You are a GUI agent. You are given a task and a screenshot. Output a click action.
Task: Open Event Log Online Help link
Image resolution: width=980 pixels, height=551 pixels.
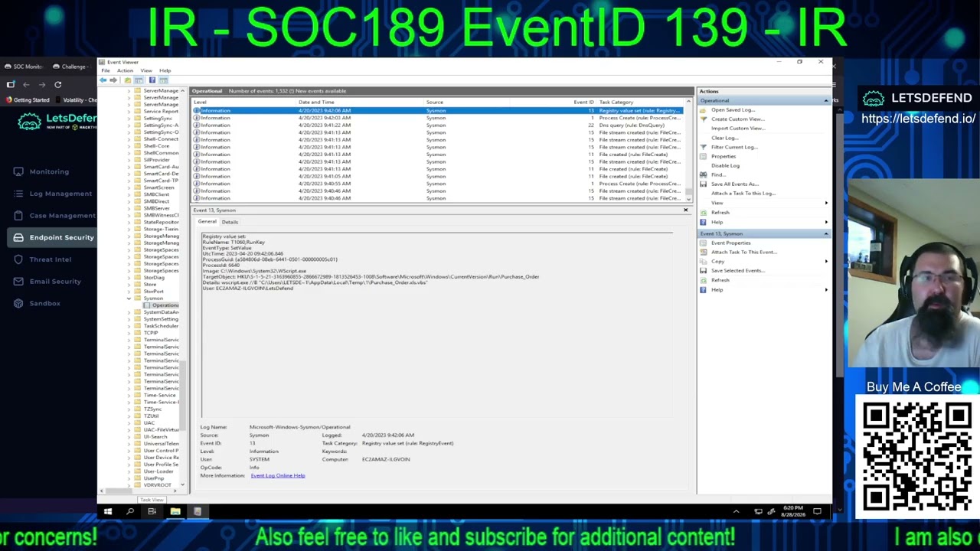[278, 476]
